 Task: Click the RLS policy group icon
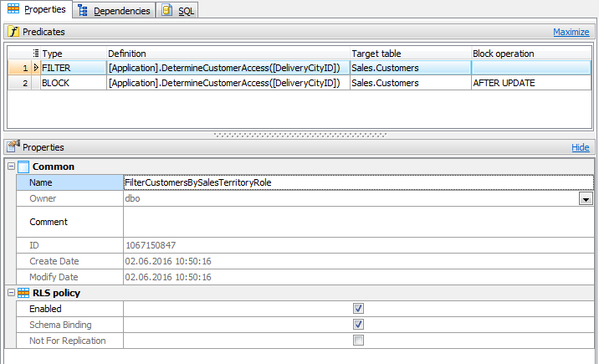tap(23, 293)
